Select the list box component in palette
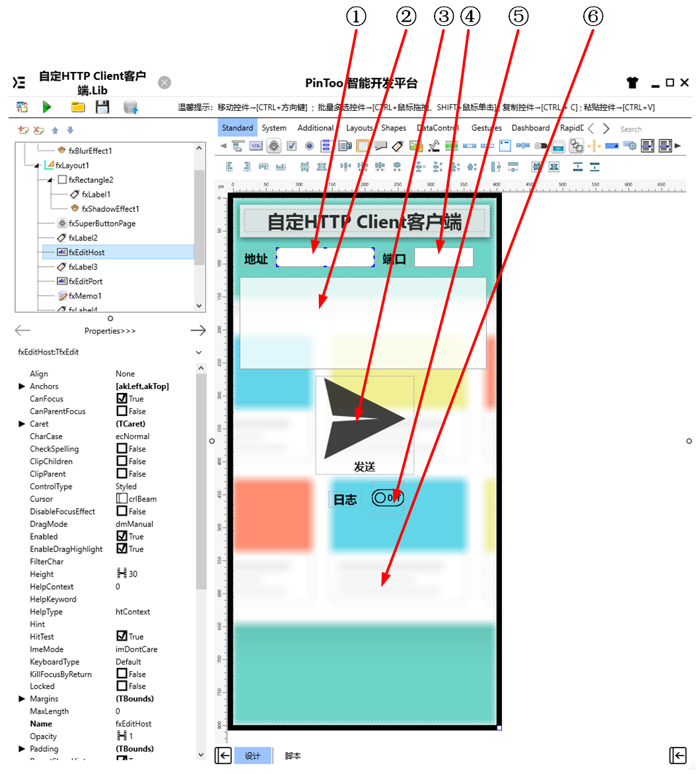The image size is (700, 774). [x=326, y=145]
